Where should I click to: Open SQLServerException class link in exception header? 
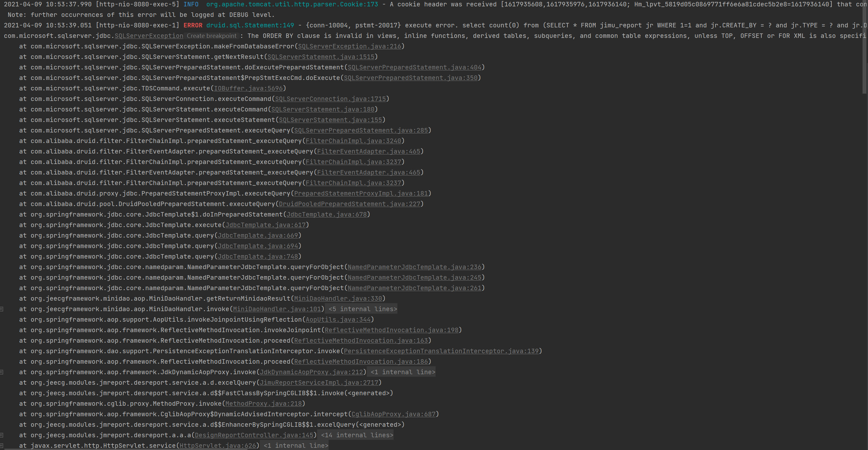[x=149, y=36]
